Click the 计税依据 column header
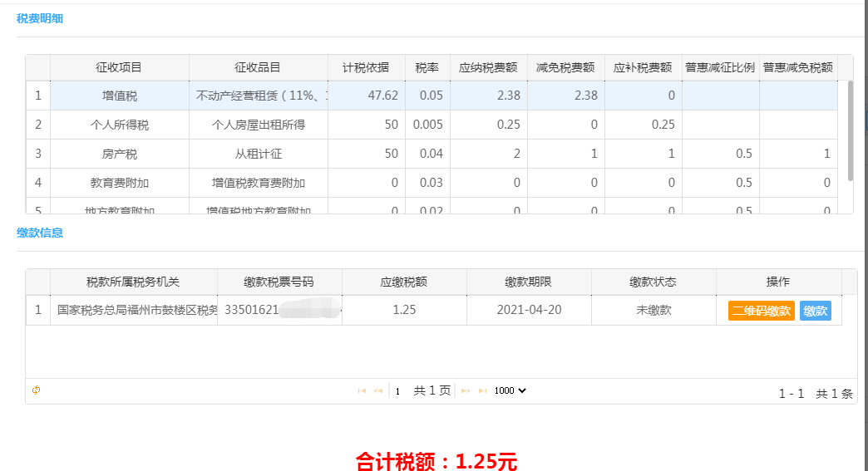The width and height of the screenshot is (868, 471). coord(367,67)
